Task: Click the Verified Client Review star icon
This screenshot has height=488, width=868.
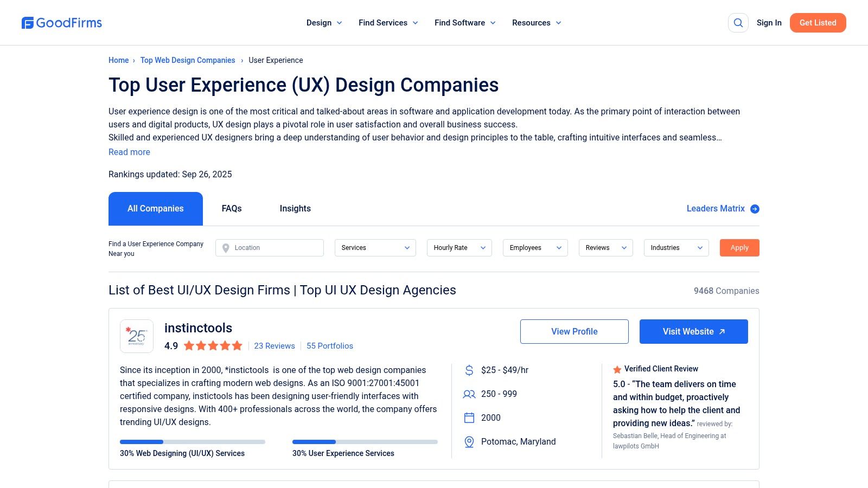Action: (617, 369)
